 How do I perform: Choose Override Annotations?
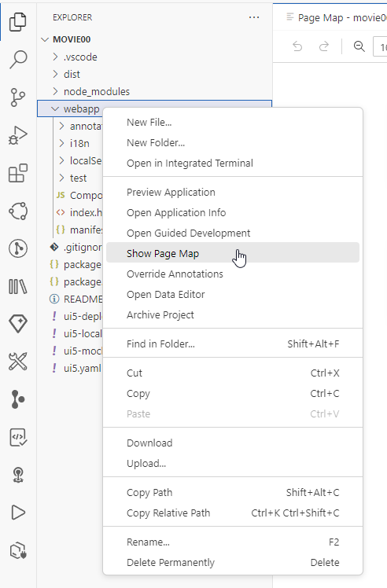pos(233,274)
